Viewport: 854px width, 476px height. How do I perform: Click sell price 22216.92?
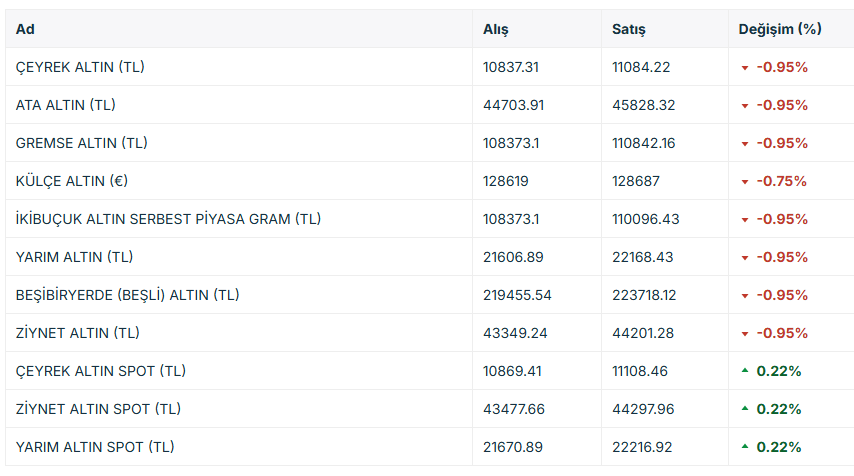coord(642,447)
